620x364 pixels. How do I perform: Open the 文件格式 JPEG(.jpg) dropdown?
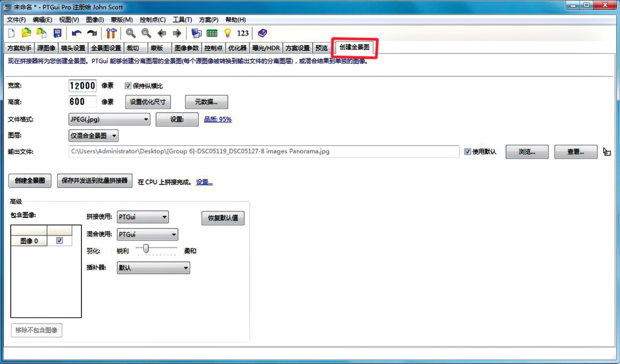[x=109, y=119]
